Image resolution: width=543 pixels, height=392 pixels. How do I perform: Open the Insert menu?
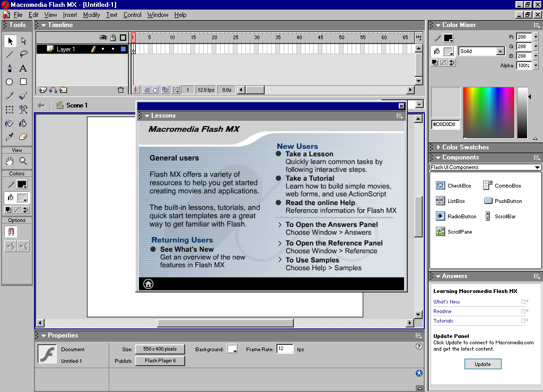(70, 15)
